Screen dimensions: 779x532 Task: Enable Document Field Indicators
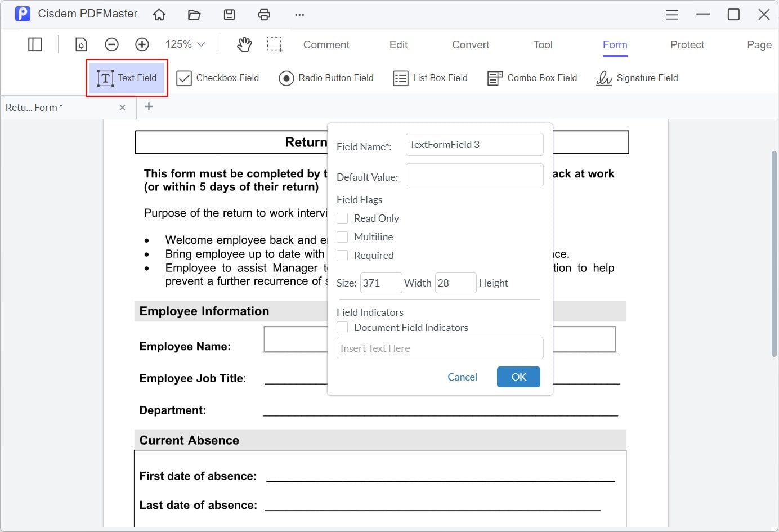[x=342, y=327]
